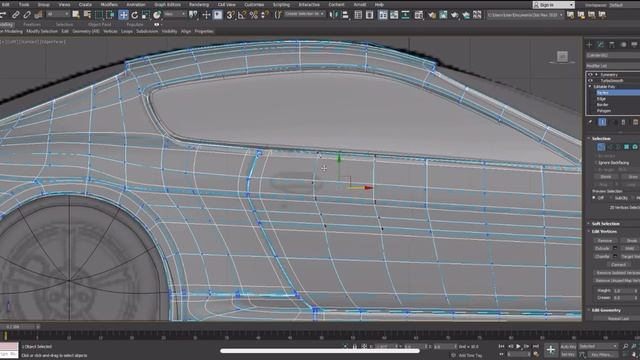Image resolution: width=640 pixels, height=360 pixels.
Task: Toggle Angle Snap on main toolbar
Action: coord(242,15)
